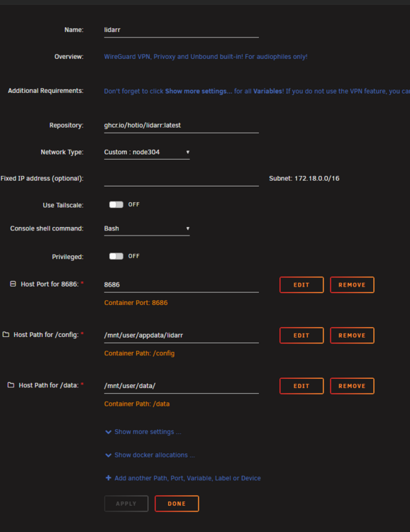Click the Network Type: label
This screenshot has height=532, width=410.
[x=62, y=152]
